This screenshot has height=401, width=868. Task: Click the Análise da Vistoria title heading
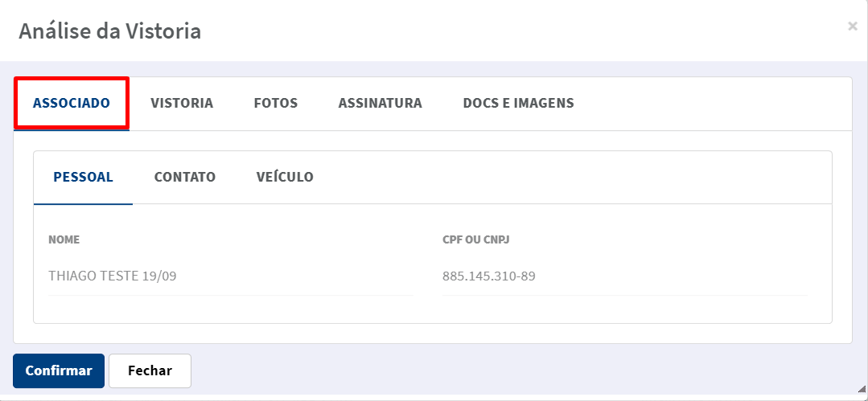[x=109, y=31]
